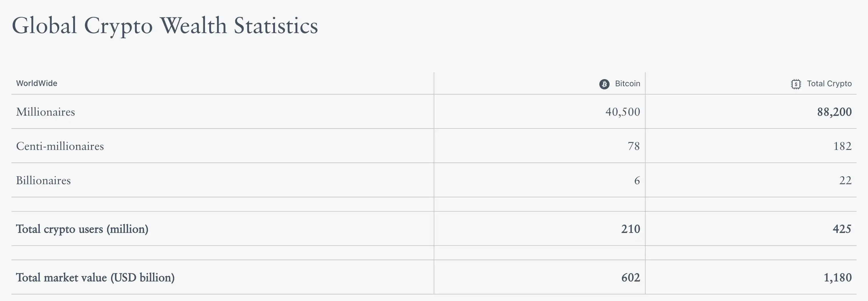Click the WorldWide header label

(37, 83)
